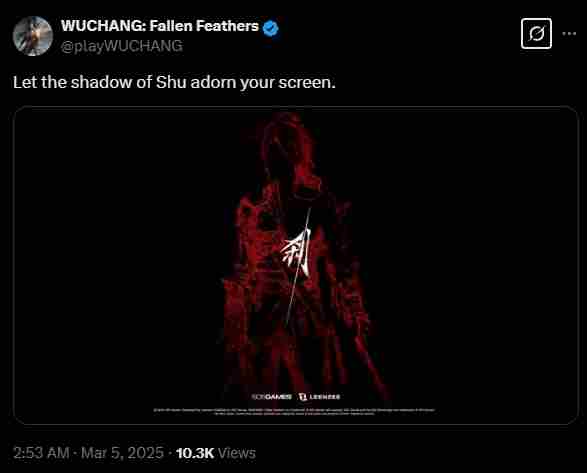Click the blue verified checkmark badge

tap(270, 28)
